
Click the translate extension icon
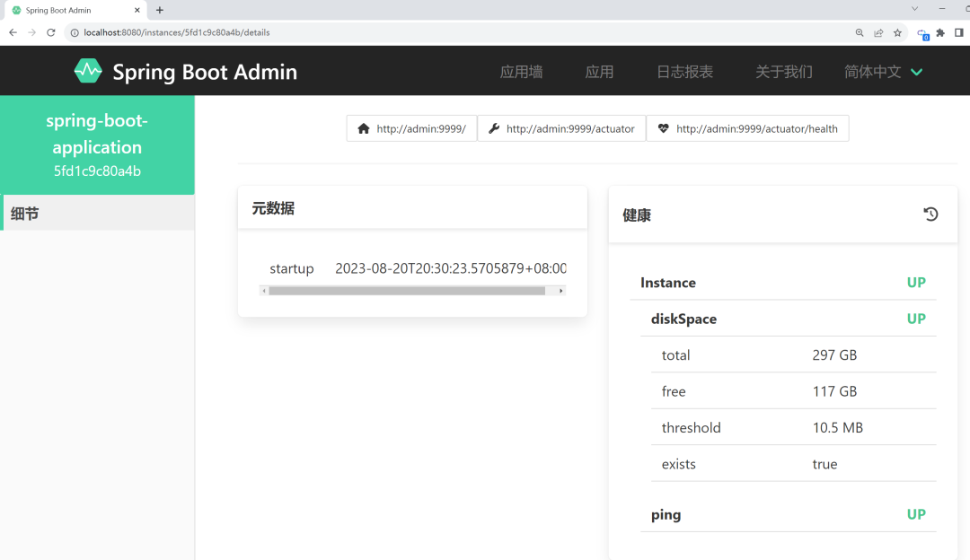(923, 35)
